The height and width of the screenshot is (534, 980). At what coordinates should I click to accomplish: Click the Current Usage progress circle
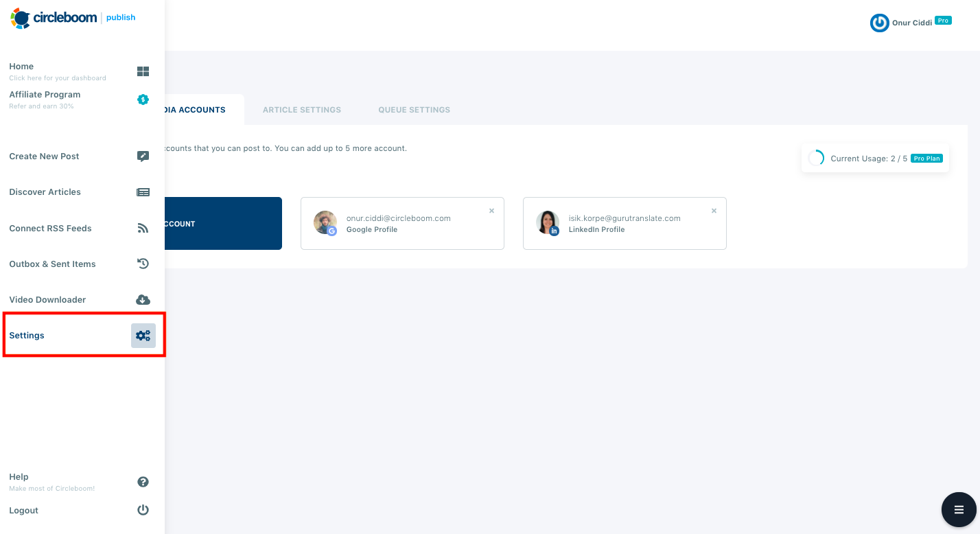(816, 159)
